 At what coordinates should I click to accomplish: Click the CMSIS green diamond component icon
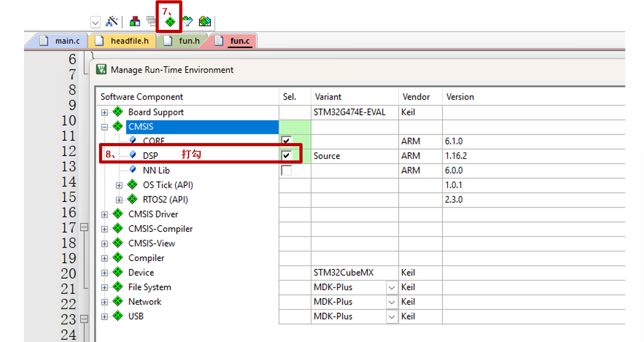pos(118,126)
